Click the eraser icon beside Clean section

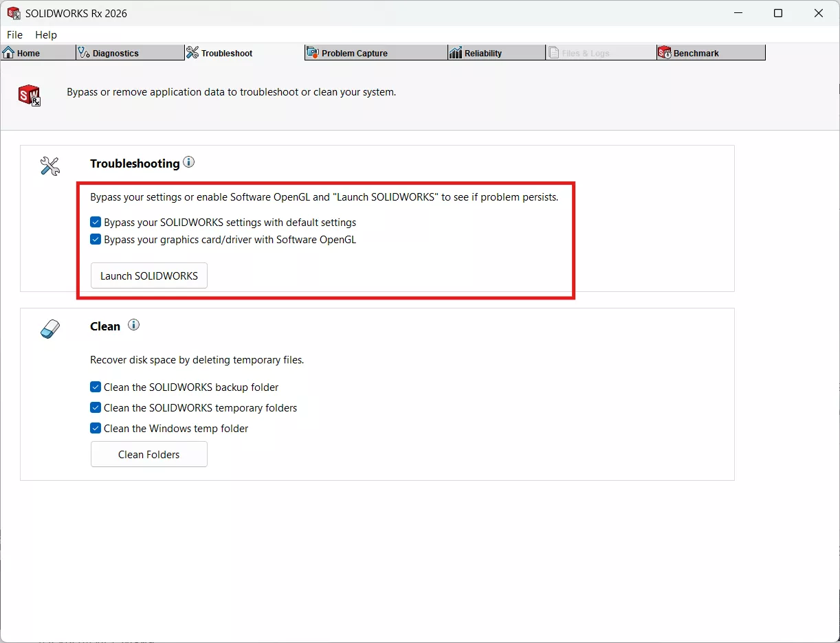(x=49, y=329)
